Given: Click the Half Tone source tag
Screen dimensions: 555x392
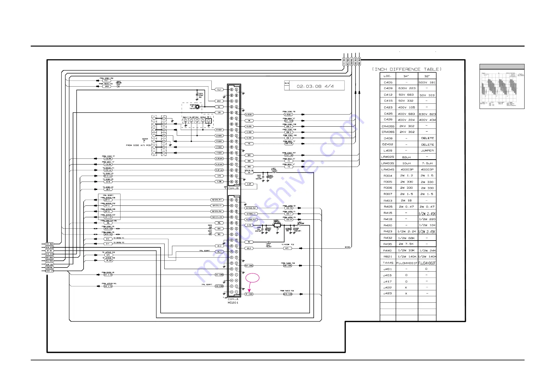Looking at the screenshot, I should click(289, 121).
